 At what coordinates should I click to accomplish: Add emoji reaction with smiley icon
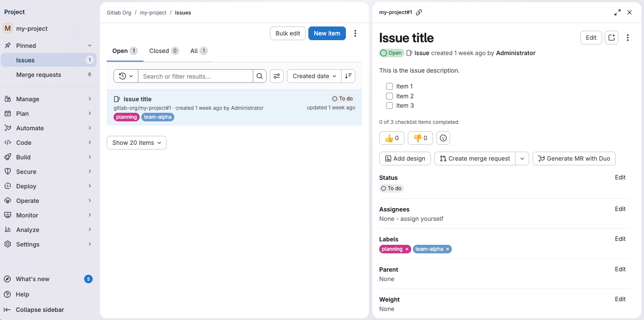443,138
